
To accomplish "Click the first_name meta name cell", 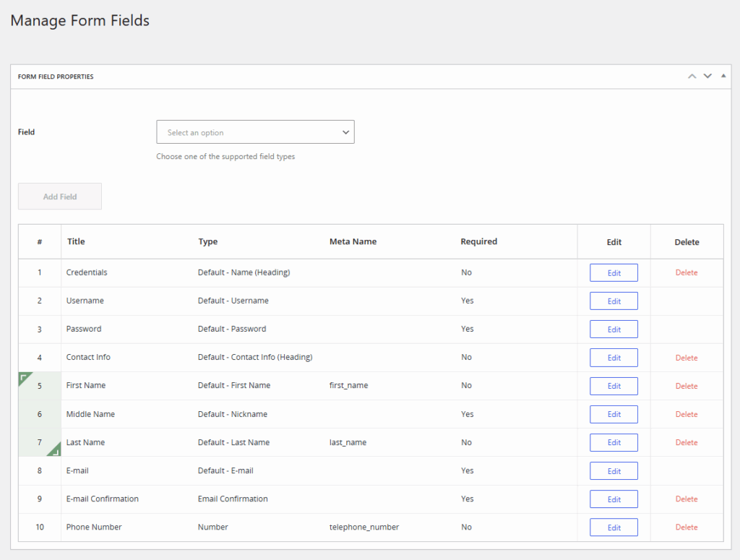I will tap(349, 385).
